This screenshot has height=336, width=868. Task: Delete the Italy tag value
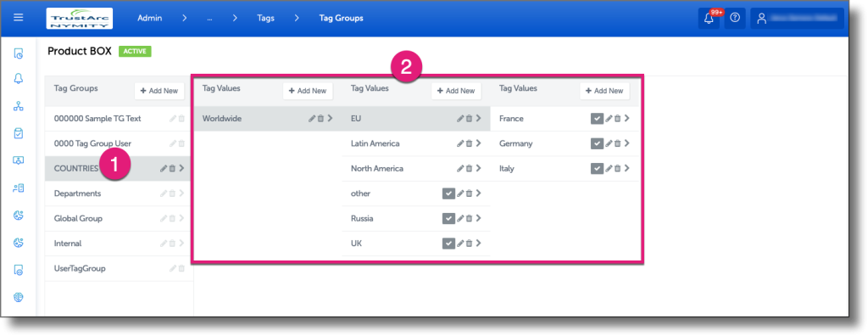pyautogui.click(x=618, y=169)
